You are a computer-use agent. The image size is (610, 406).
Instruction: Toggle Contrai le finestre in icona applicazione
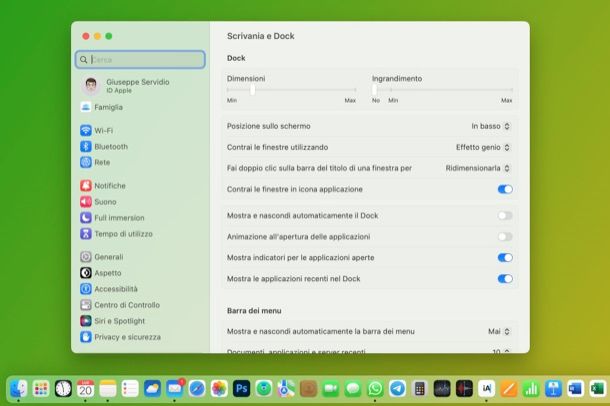click(x=505, y=189)
